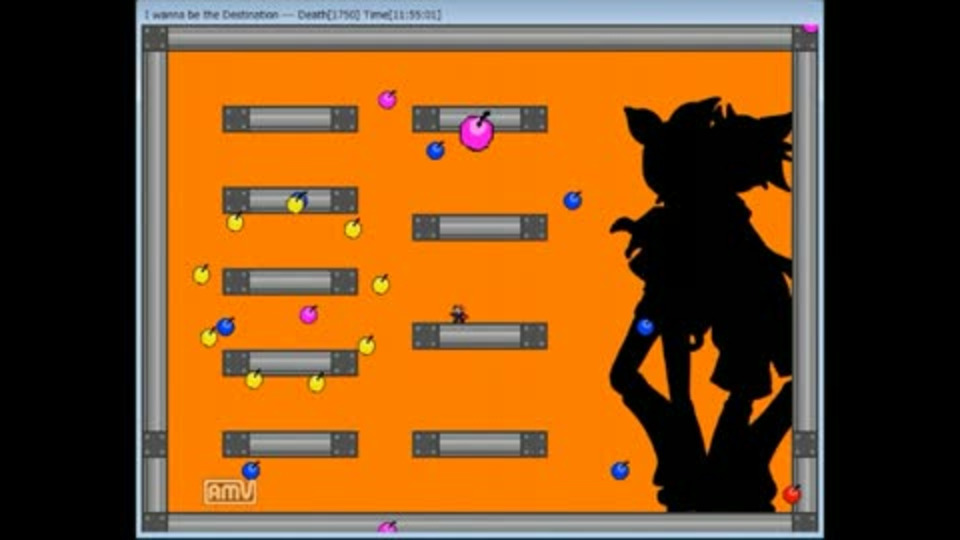Click the blue cherry beside the silhouette's feet

point(620,470)
